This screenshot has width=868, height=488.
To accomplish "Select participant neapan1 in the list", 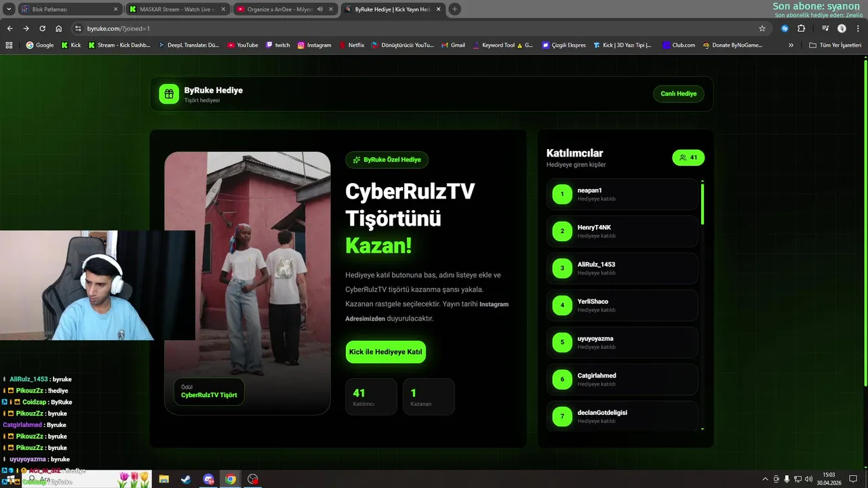I will pyautogui.click(x=622, y=195).
